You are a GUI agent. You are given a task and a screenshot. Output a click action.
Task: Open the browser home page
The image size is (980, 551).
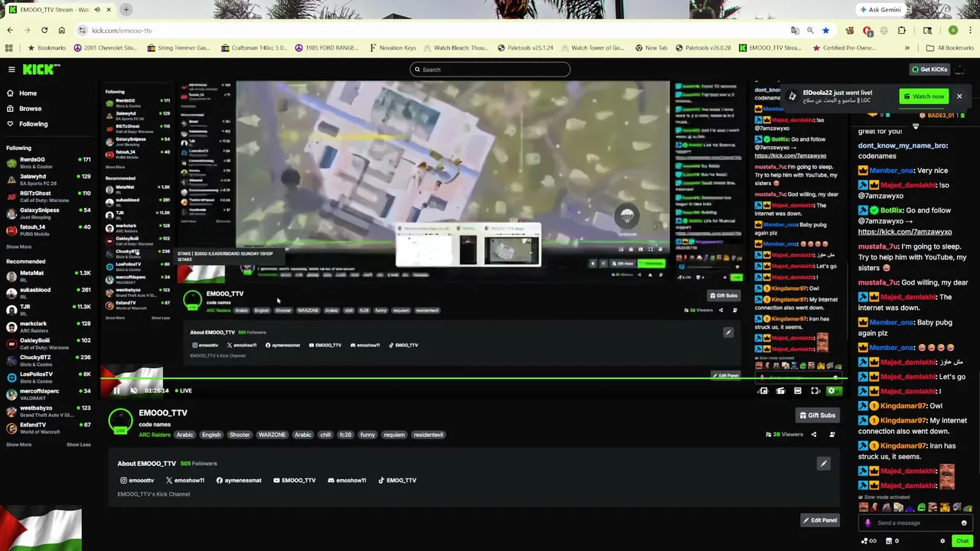pyautogui.click(x=61, y=30)
